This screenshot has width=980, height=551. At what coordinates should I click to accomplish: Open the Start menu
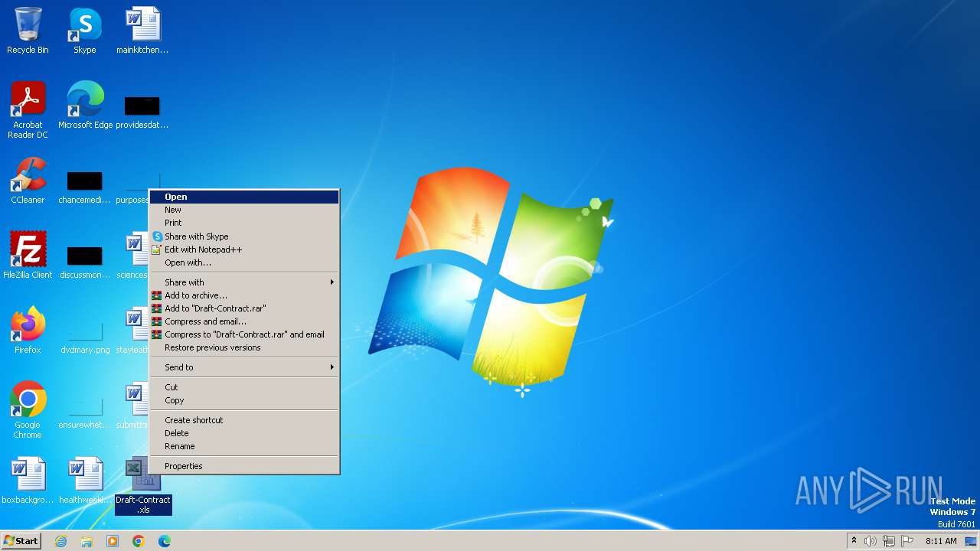pos(21,541)
